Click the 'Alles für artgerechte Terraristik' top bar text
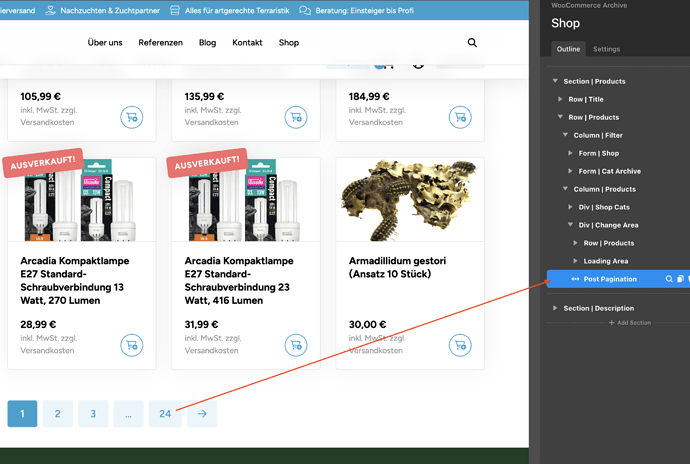This screenshot has height=464, width=690. pyautogui.click(x=237, y=11)
